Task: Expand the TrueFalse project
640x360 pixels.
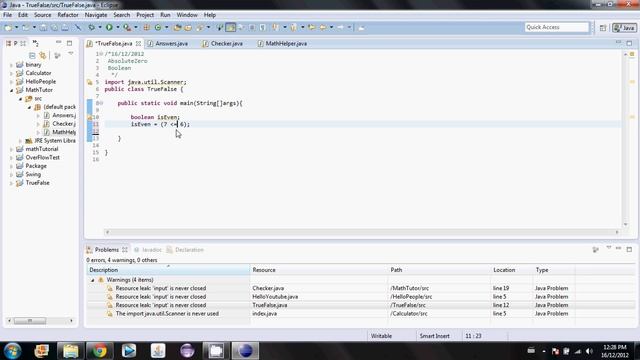Action: [11, 183]
